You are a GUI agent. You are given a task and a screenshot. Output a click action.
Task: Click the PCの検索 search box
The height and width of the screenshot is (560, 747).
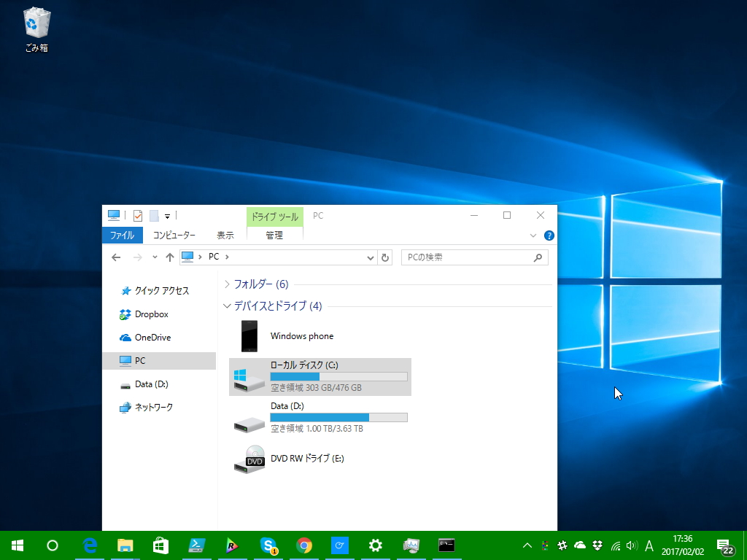point(474,257)
